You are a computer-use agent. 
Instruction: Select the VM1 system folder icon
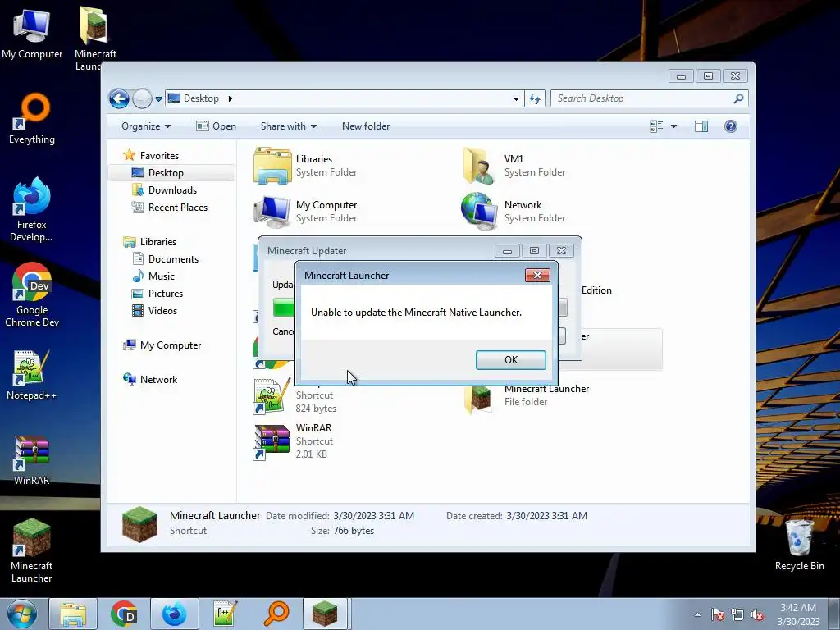478,166
